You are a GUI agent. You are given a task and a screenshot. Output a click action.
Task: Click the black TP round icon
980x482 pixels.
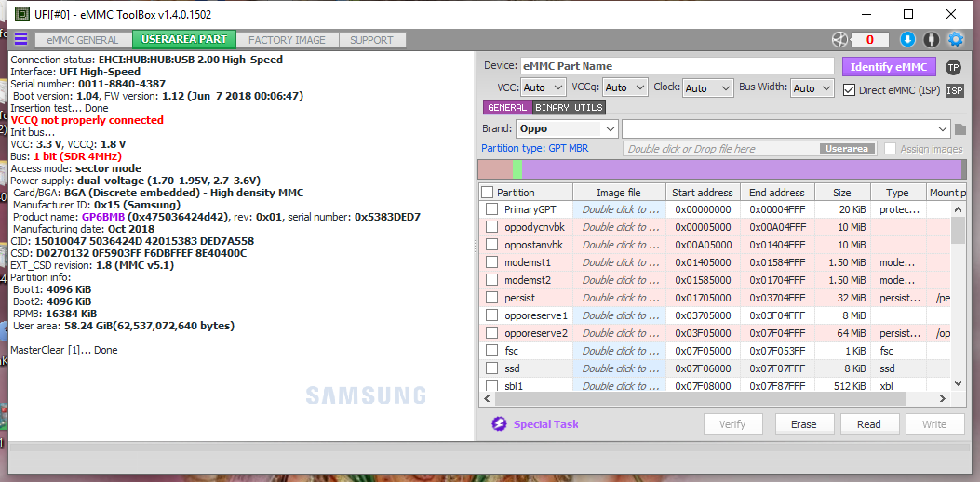953,67
